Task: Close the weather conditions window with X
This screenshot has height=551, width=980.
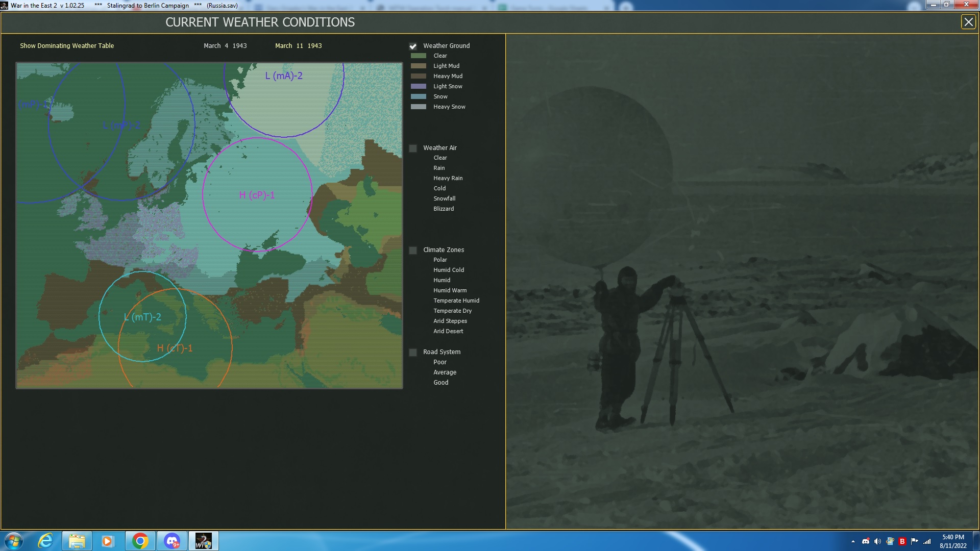Action: [968, 22]
